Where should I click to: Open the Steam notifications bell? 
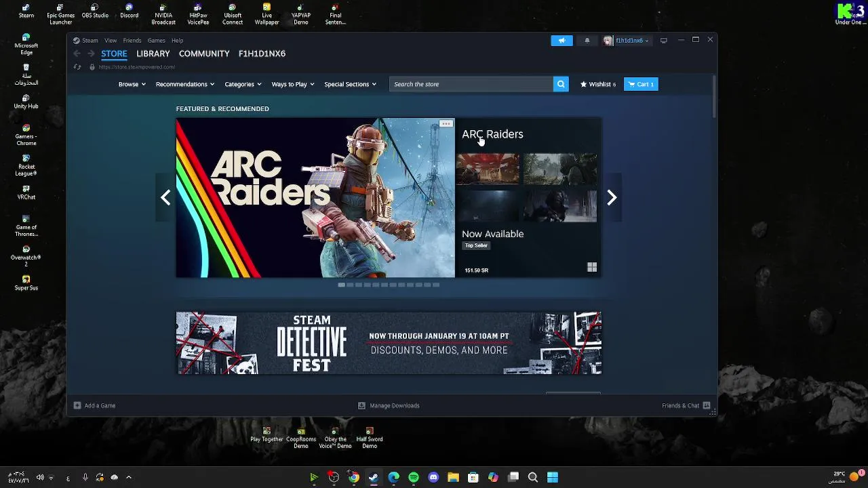point(587,41)
